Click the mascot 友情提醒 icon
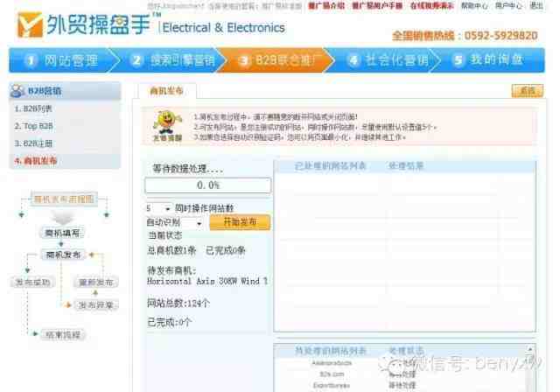Viewport: 560px width, 392px height. tap(167, 126)
